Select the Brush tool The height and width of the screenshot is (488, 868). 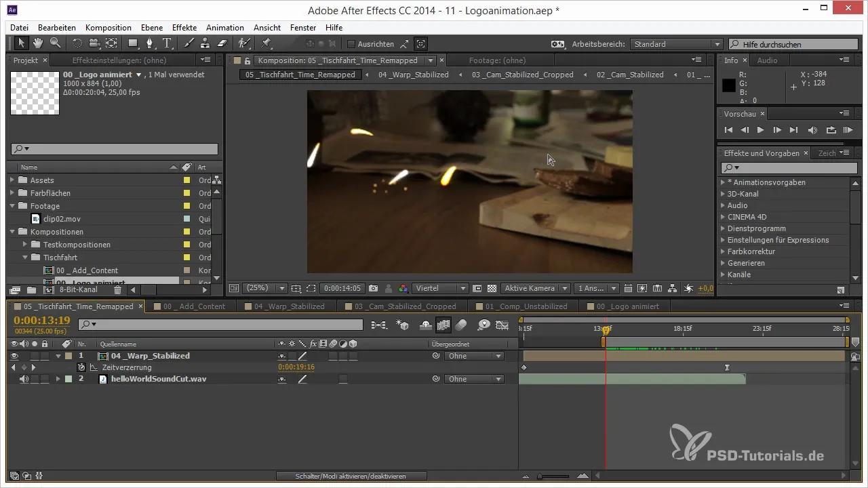190,43
